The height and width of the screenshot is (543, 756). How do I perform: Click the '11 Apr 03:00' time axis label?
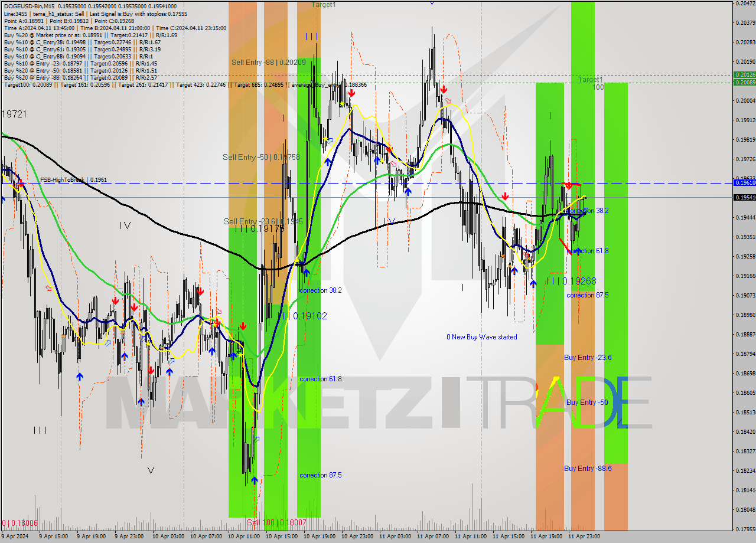pyautogui.click(x=395, y=537)
